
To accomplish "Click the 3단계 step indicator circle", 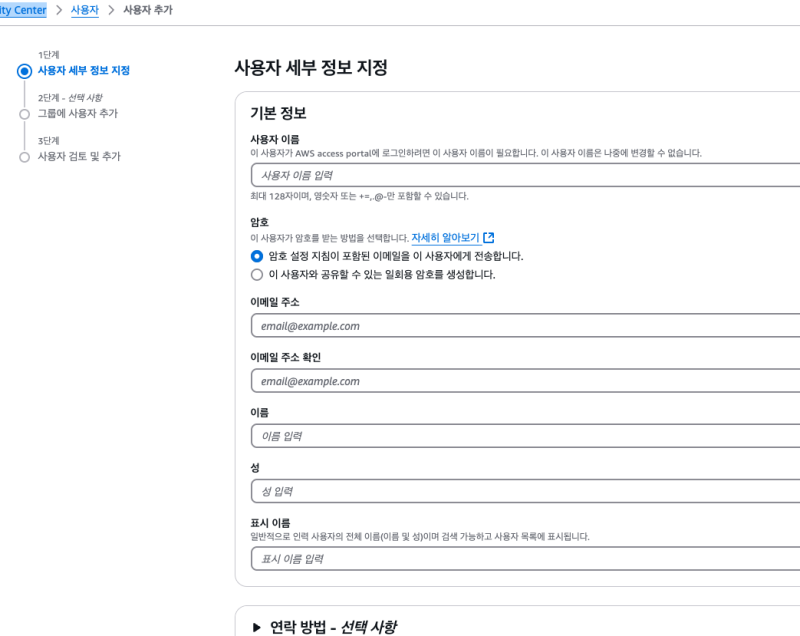I will point(24,157).
